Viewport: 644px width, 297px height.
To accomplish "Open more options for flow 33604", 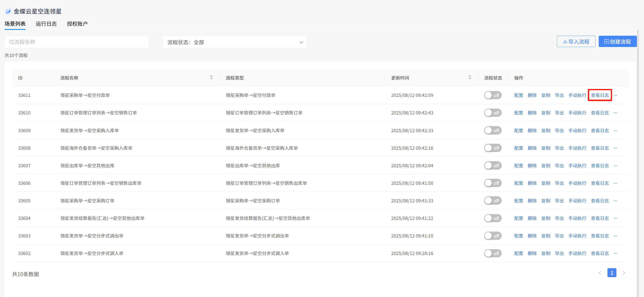I will 615,218.
